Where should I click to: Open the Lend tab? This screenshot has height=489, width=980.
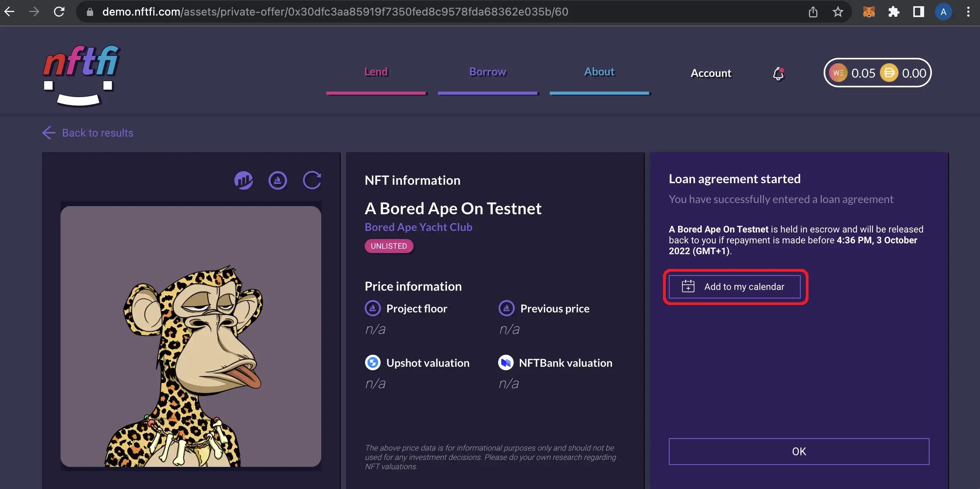[x=375, y=71]
